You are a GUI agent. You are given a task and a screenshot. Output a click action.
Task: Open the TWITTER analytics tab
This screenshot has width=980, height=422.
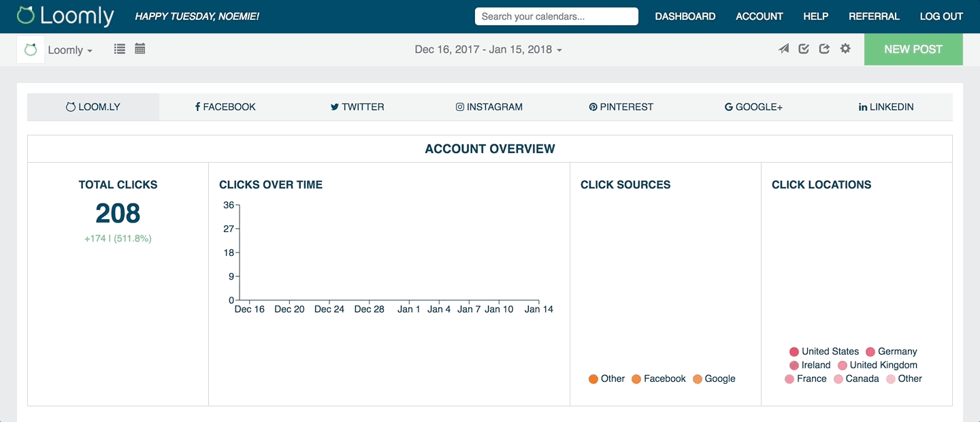pyautogui.click(x=357, y=107)
